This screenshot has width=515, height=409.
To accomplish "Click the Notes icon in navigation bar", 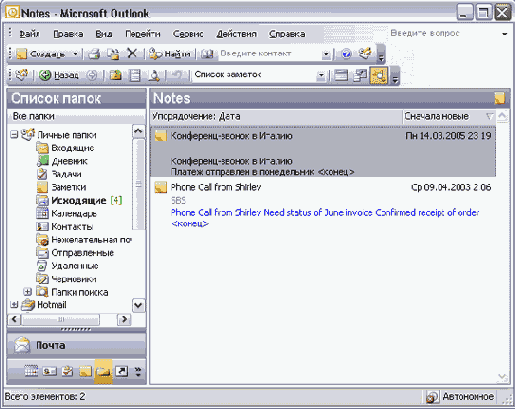I will (x=85, y=371).
